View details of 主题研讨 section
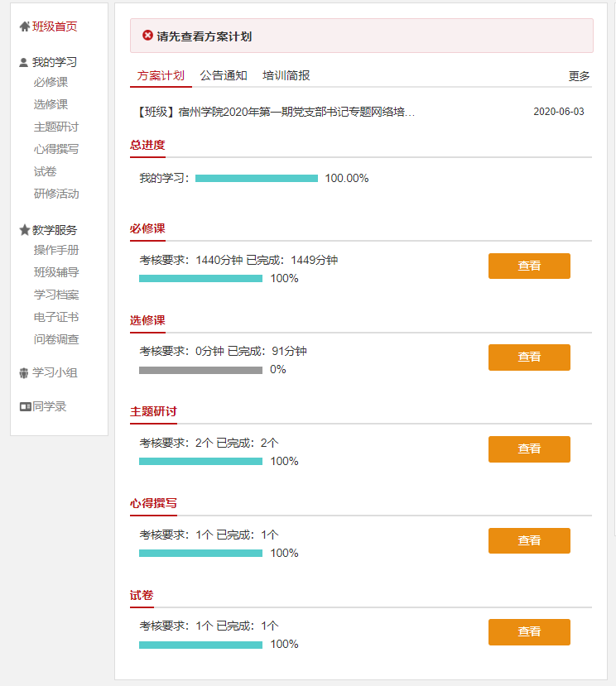The height and width of the screenshot is (686, 616). click(529, 449)
